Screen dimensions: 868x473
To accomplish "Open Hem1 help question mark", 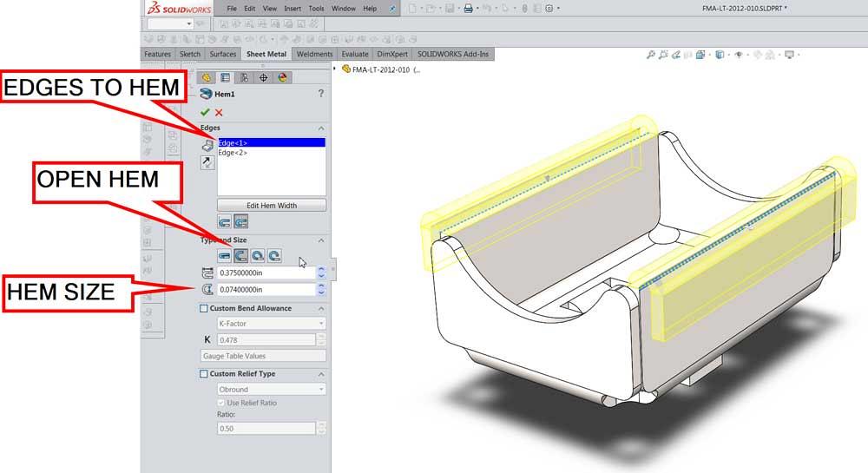I will pos(321,94).
